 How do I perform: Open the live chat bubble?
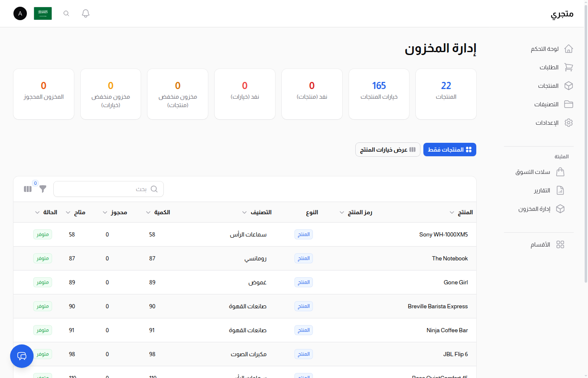click(x=21, y=356)
